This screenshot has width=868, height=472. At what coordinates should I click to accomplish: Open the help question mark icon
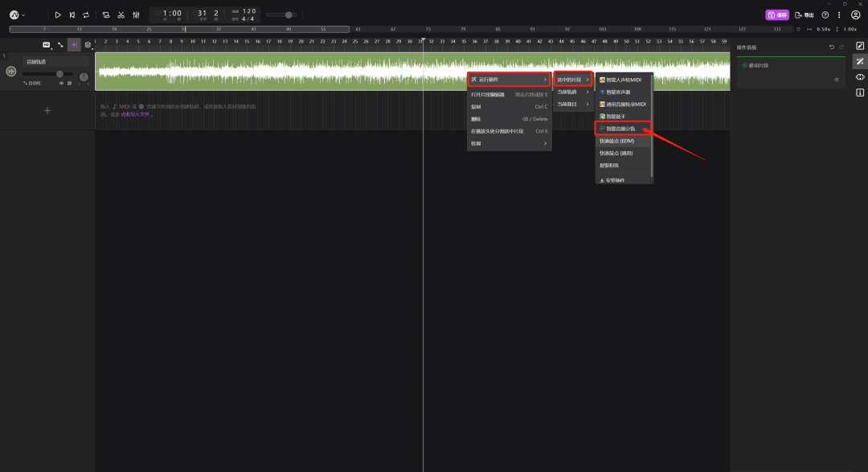point(825,15)
